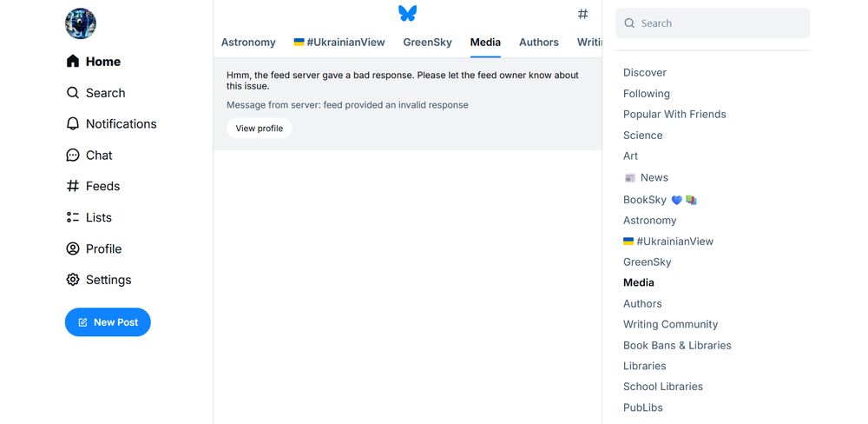Click the View profile button
The width and height of the screenshot is (868, 424).
(x=259, y=128)
